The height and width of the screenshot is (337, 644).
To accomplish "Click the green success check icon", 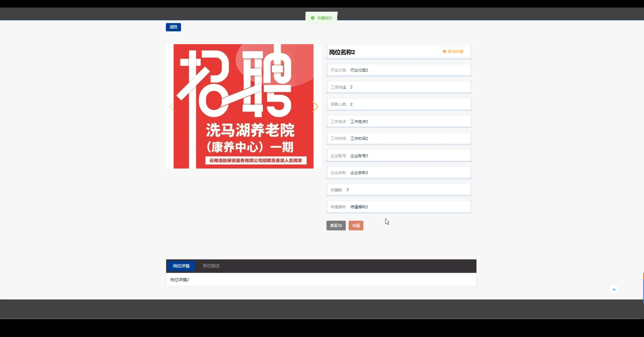I will (312, 18).
